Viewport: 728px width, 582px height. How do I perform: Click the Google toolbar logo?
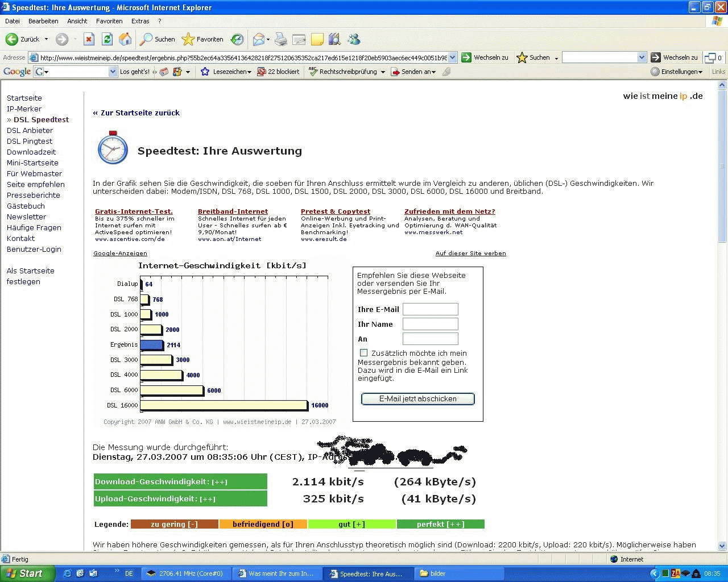[x=17, y=72]
